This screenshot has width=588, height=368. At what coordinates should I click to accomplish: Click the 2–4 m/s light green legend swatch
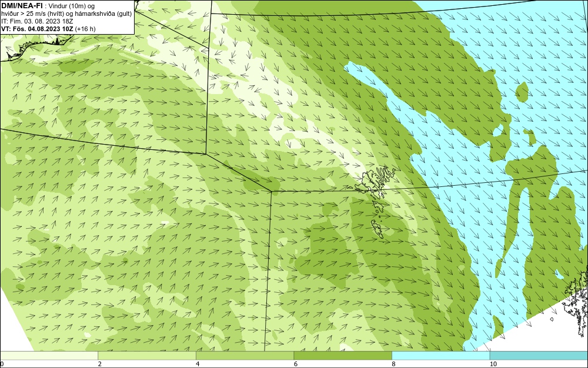click(x=147, y=356)
